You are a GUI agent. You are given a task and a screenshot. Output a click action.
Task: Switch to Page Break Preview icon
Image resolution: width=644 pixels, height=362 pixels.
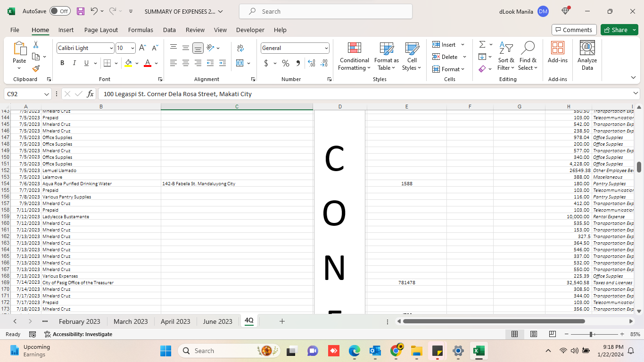553,334
